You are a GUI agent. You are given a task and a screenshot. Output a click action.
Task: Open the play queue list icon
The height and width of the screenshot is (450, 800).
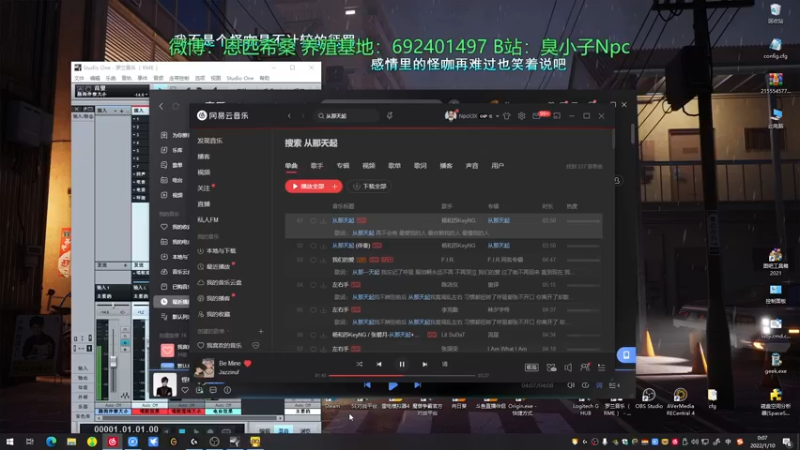[x=602, y=367]
